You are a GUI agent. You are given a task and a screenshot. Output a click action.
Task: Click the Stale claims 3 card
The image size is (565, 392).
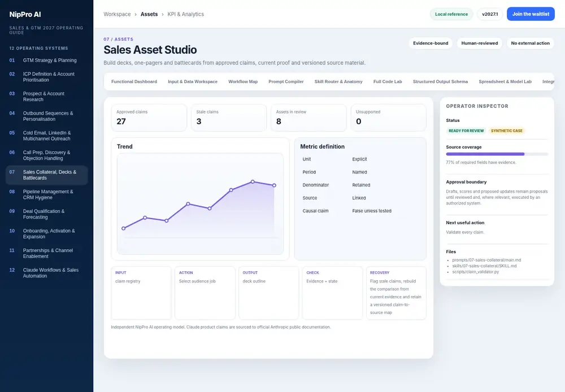[x=229, y=118]
